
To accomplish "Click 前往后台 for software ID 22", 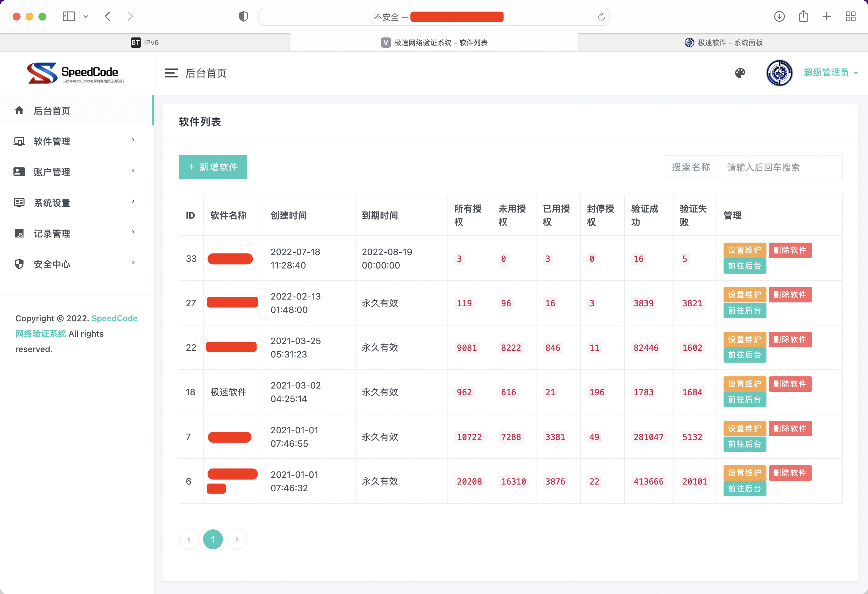I will point(744,355).
